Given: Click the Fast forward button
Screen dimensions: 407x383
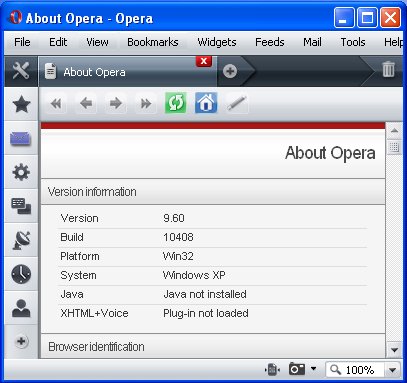Looking at the screenshot, I should (x=146, y=104).
